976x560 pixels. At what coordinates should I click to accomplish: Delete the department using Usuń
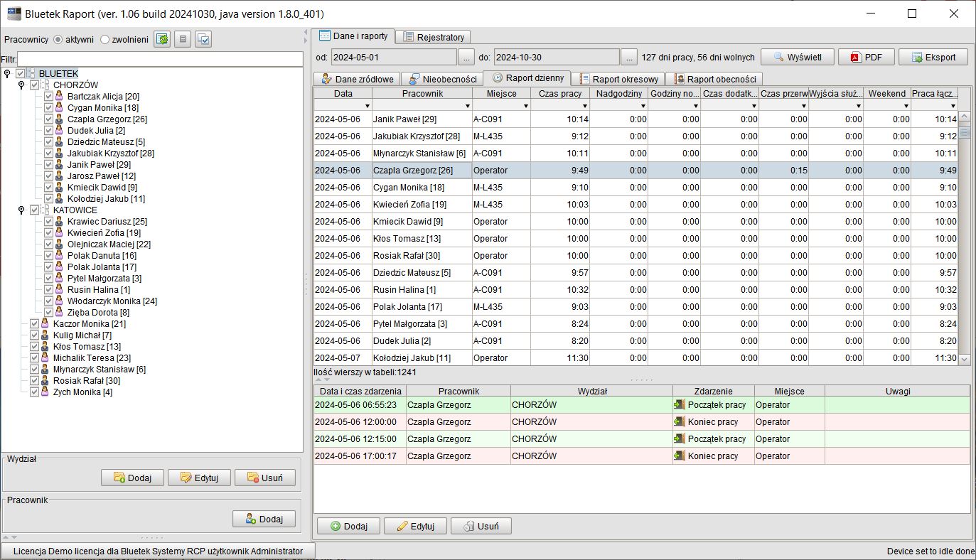tap(264, 478)
